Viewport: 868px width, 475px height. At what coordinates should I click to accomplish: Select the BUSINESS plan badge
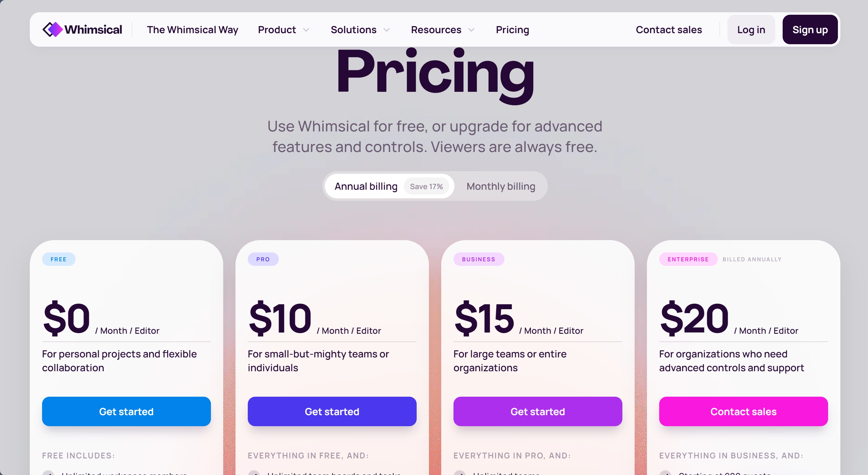478,259
